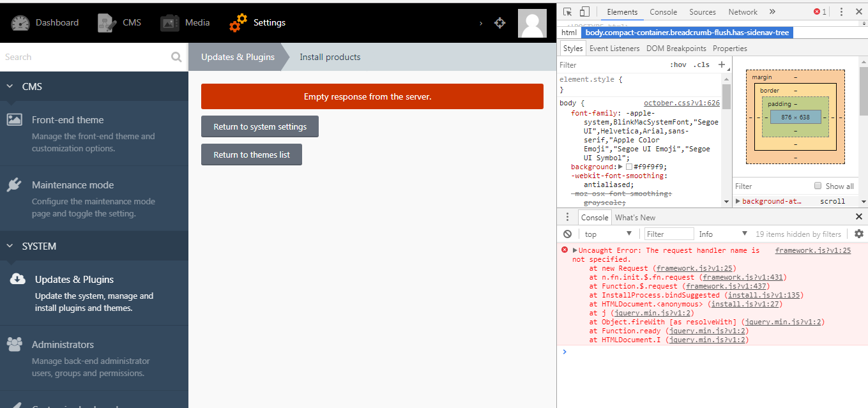Click Updates & Plugins breadcrumb
The width and height of the screenshot is (868, 408).
(238, 57)
